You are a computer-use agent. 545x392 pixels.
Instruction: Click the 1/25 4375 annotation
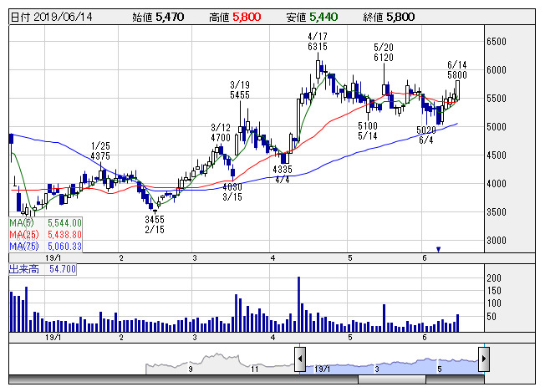click(100, 150)
